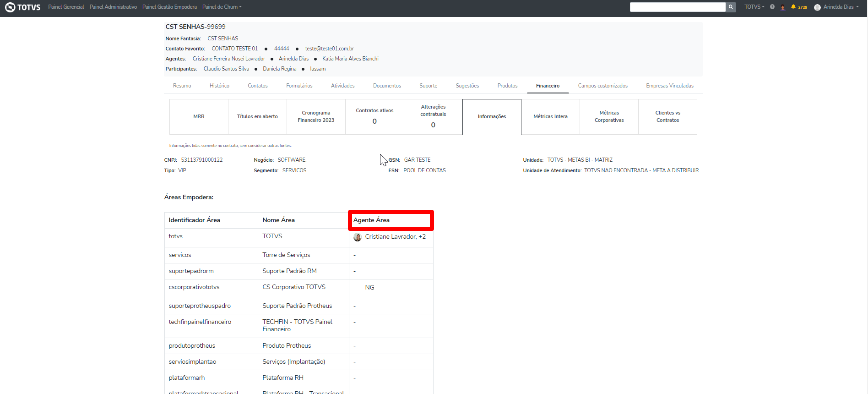
Task: Open the Métricas Corporativas sub-tab
Action: pos(609,117)
